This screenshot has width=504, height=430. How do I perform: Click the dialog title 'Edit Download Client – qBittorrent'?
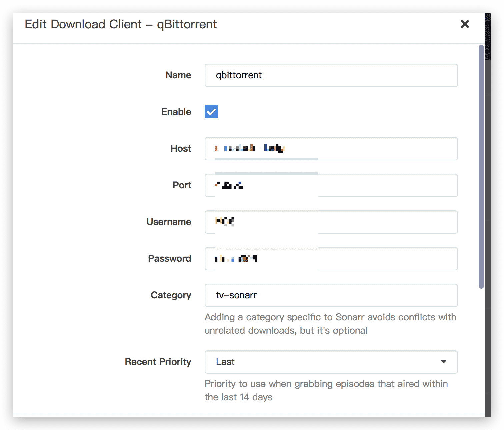[x=121, y=24]
